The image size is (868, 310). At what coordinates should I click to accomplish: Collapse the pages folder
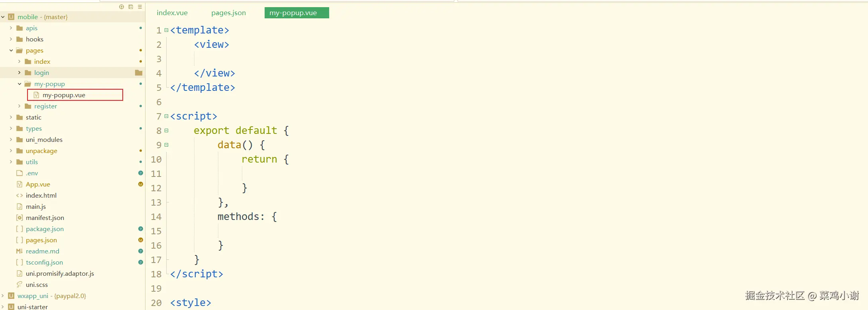[11, 50]
